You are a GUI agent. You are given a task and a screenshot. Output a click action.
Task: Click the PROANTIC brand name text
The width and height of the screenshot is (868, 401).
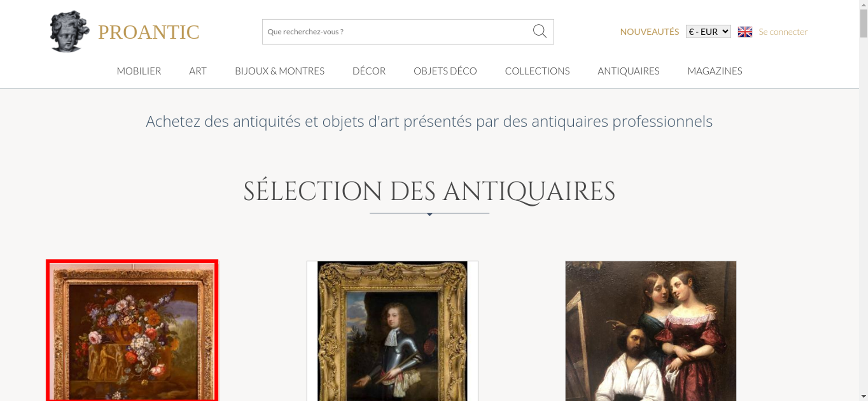149,32
